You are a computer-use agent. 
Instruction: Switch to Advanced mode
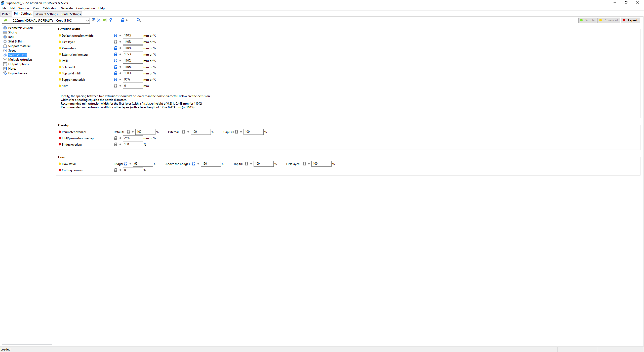609,20
